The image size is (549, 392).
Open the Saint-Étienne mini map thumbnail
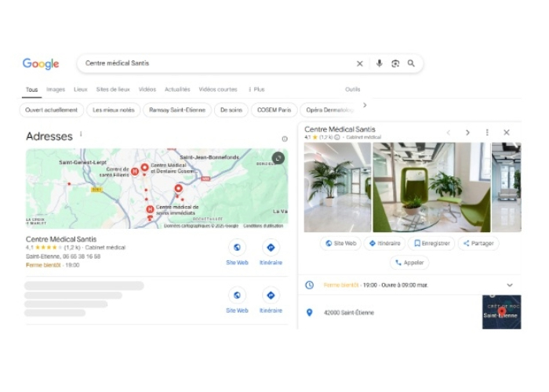pyautogui.click(x=501, y=312)
